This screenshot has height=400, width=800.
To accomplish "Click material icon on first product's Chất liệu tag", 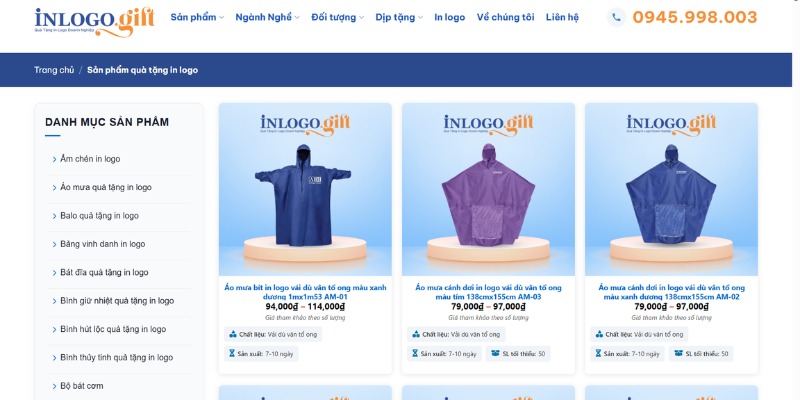I will (x=233, y=334).
